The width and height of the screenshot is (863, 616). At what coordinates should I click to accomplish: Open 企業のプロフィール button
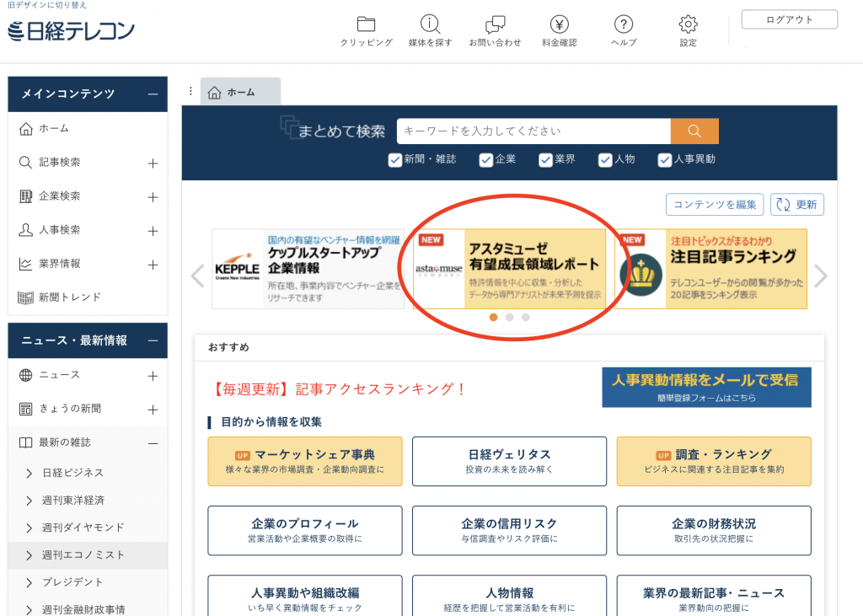point(305,531)
